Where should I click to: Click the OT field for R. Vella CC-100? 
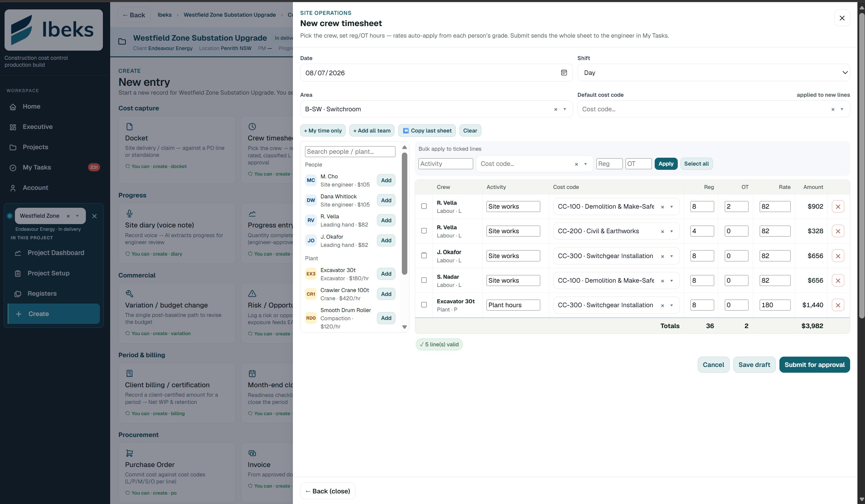pos(736,207)
